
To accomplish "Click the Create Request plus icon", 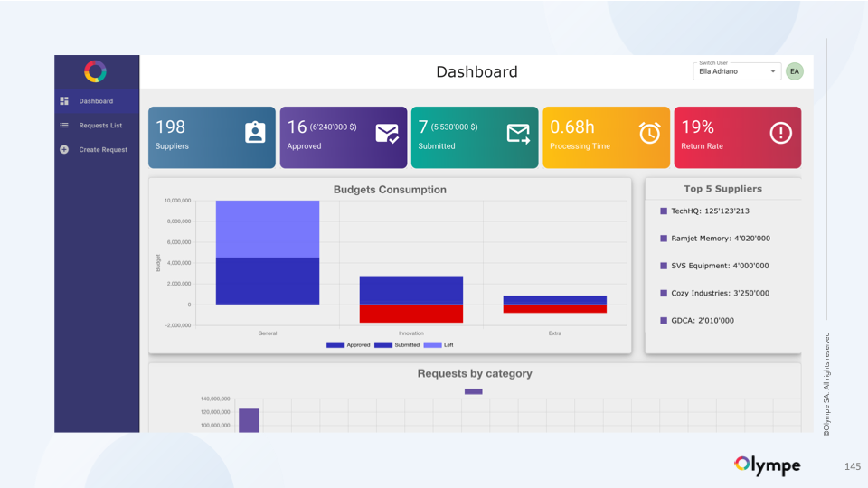I will (64, 149).
